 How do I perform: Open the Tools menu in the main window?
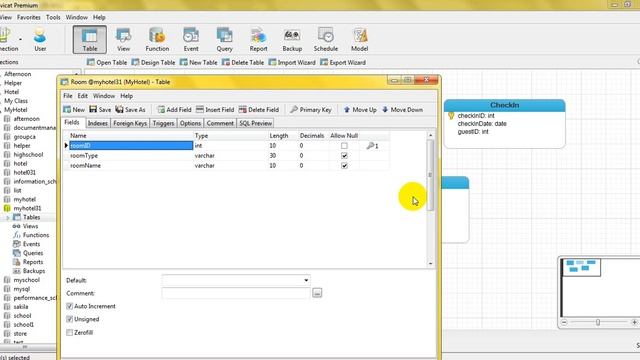(53, 18)
